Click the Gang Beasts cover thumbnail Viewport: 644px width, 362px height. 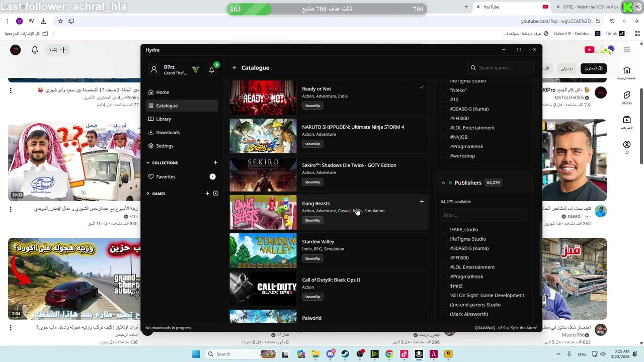coord(263,212)
